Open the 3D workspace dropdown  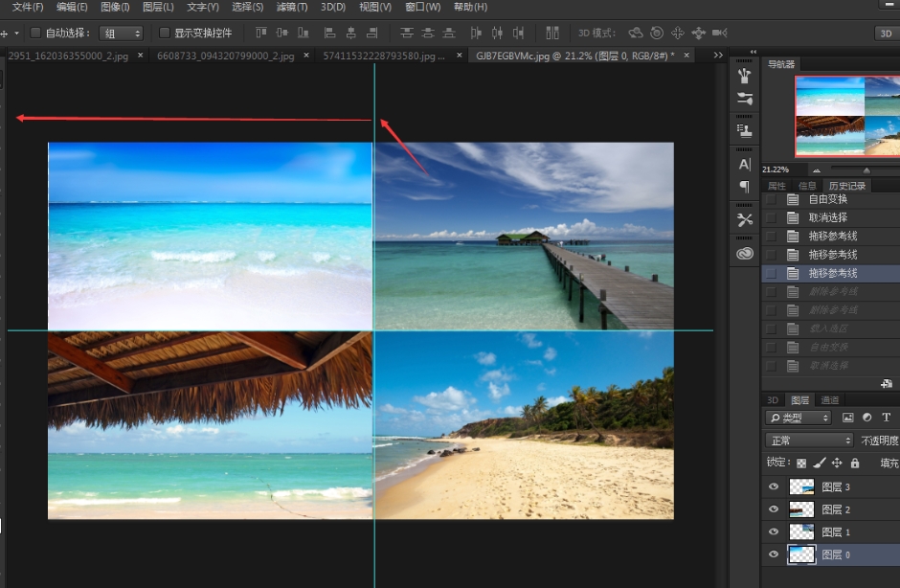click(887, 34)
